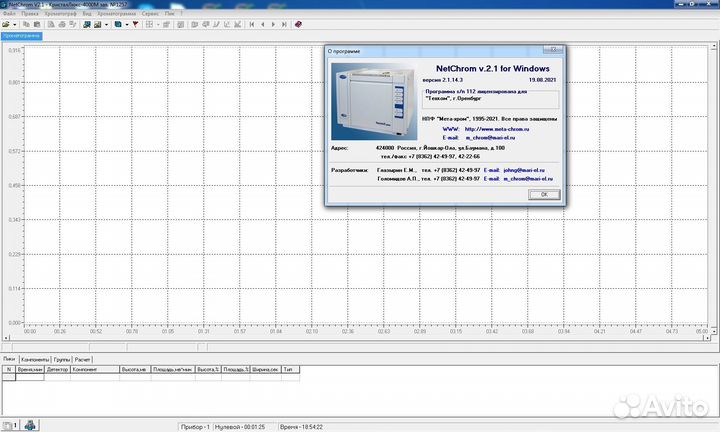The width and height of the screenshot is (720, 432).
Task: Click the chromatograph device image
Action: [374, 101]
